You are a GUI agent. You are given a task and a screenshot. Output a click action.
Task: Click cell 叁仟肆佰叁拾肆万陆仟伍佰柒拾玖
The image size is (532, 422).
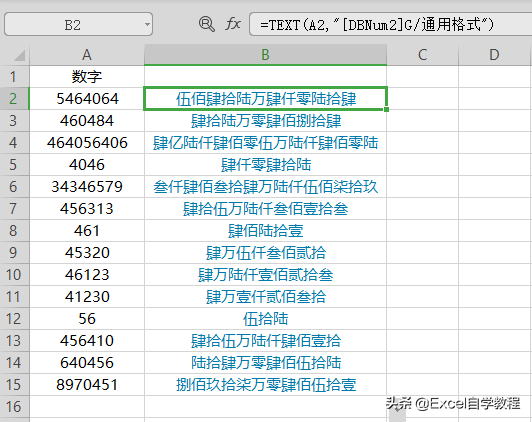tap(265, 187)
